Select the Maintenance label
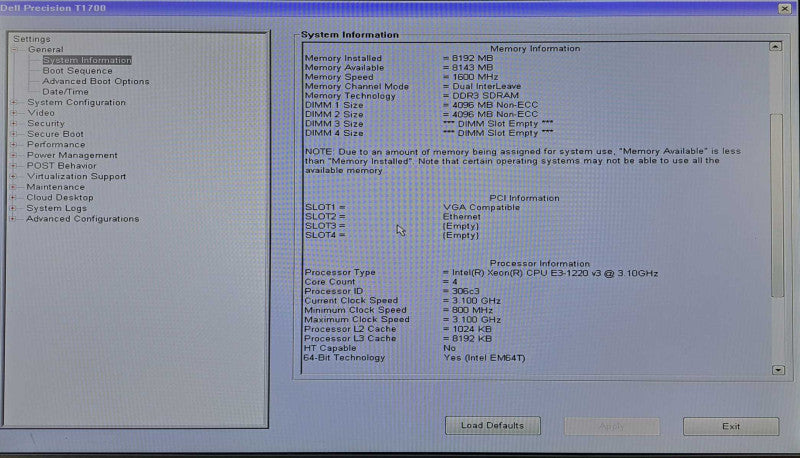Image resolution: width=800 pixels, height=458 pixels. tap(56, 187)
